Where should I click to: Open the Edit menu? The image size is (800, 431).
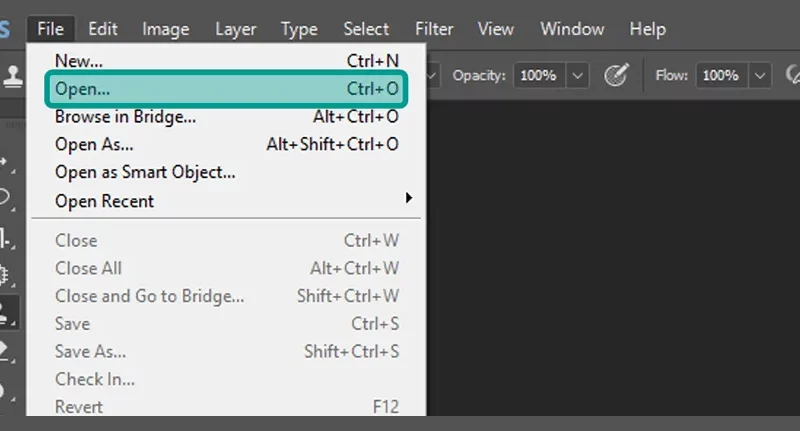tap(103, 29)
